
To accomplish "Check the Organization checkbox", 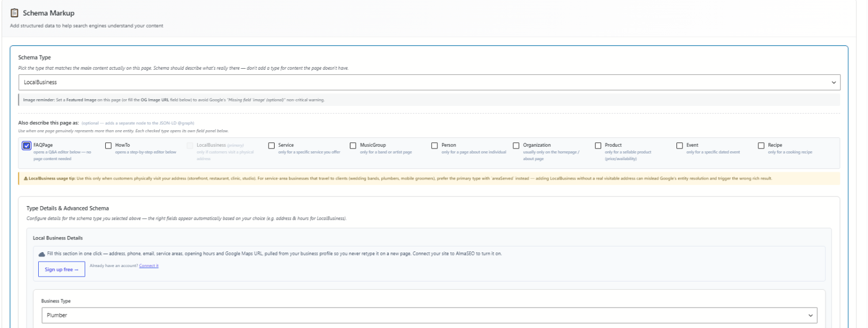I will tap(516, 146).
